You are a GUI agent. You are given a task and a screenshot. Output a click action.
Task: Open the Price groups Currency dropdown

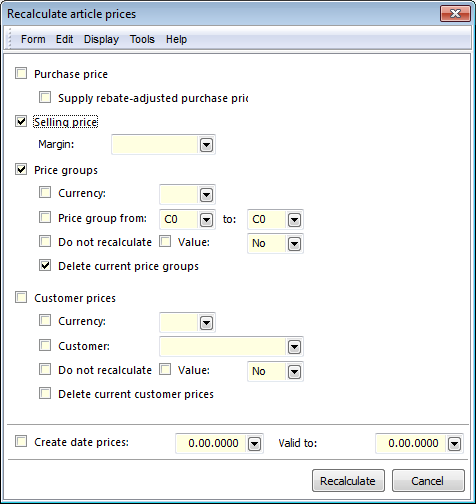click(x=206, y=195)
